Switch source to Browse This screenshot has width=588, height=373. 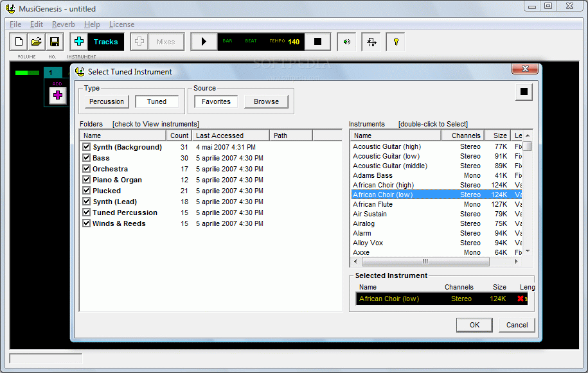266,101
